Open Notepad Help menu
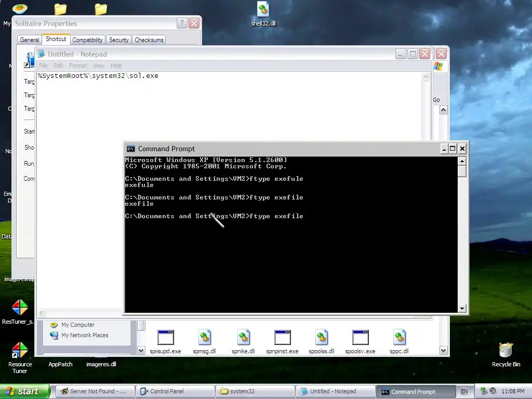The image size is (532, 399). [x=116, y=65]
